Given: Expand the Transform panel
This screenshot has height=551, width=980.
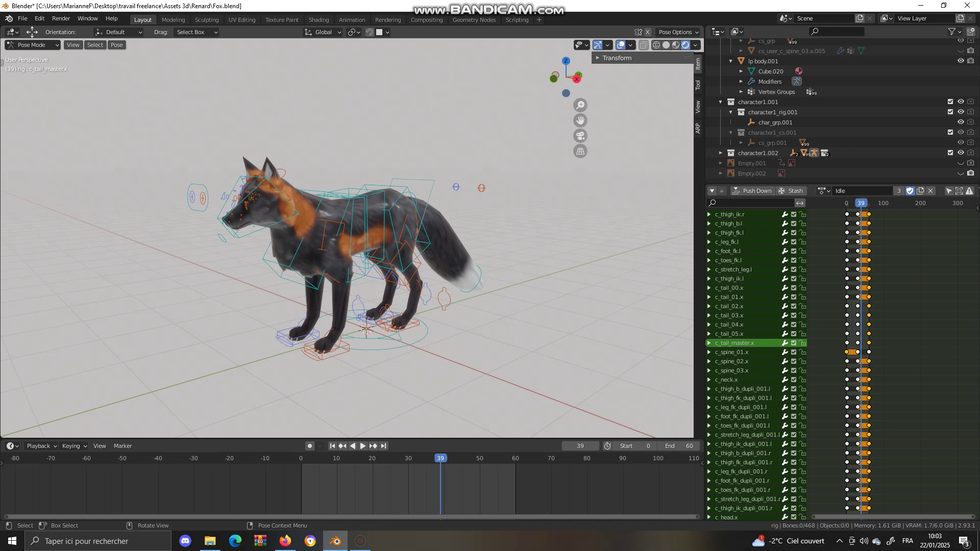Looking at the screenshot, I should click(598, 58).
